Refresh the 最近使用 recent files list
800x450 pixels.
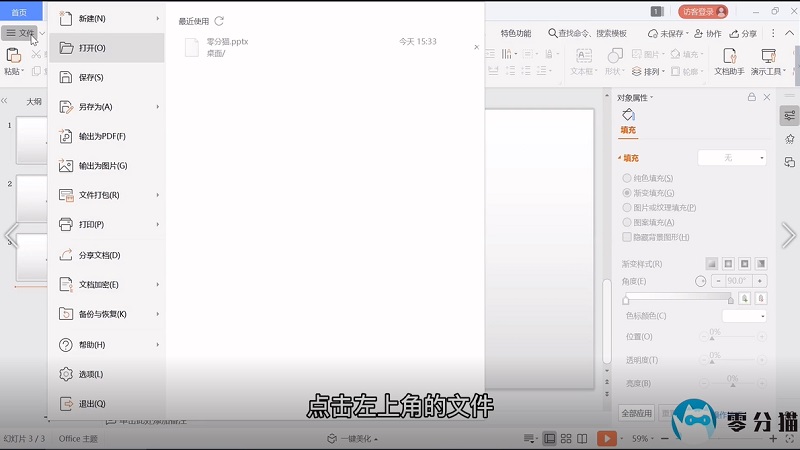coord(219,21)
